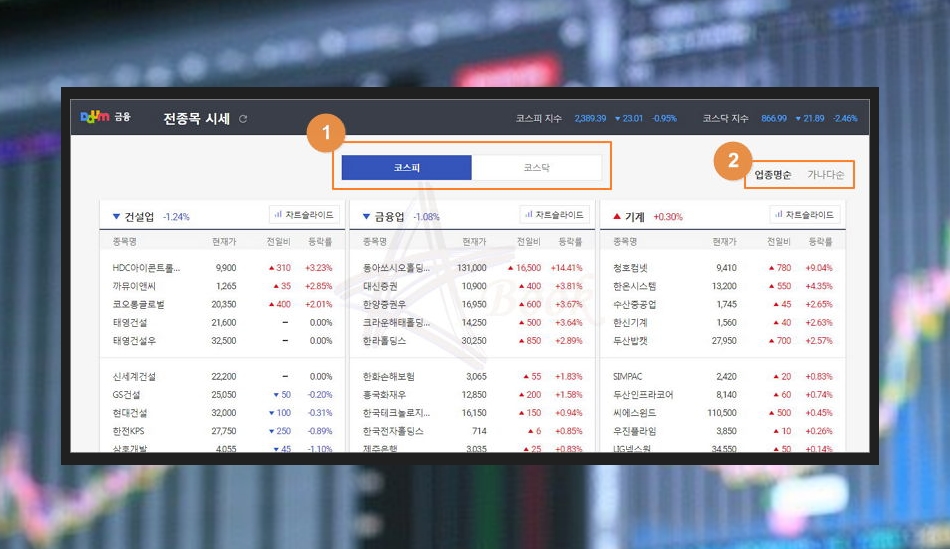
Task: Open stock 크라운해태홀딩스
Action: [396, 322]
